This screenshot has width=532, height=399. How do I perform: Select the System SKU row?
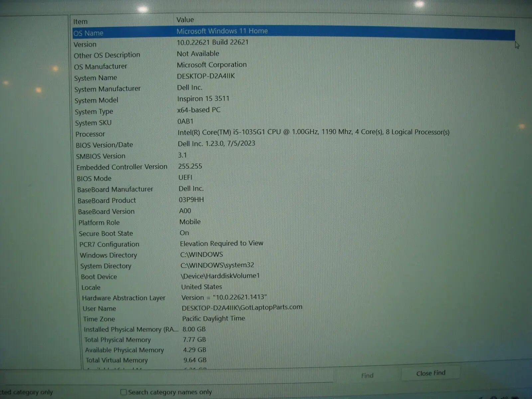pyautogui.click(x=93, y=123)
